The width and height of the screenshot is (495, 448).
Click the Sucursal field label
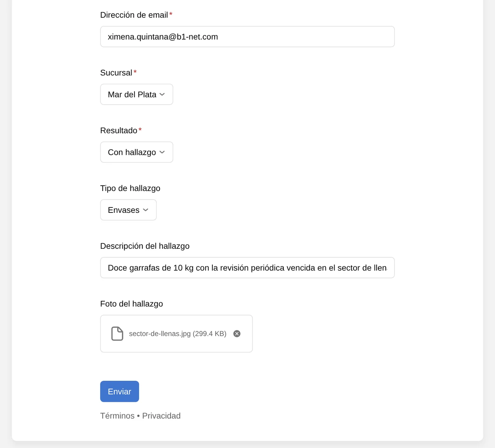click(116, 73)
